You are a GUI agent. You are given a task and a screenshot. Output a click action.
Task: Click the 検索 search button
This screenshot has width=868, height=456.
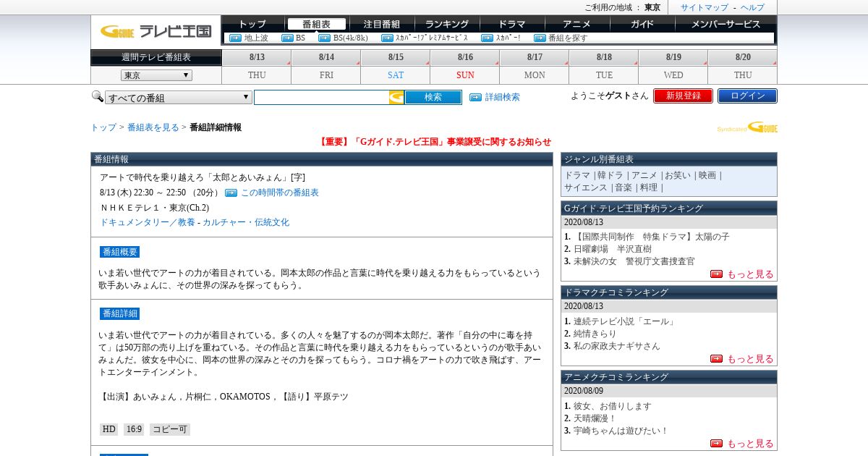coord(433,97)
